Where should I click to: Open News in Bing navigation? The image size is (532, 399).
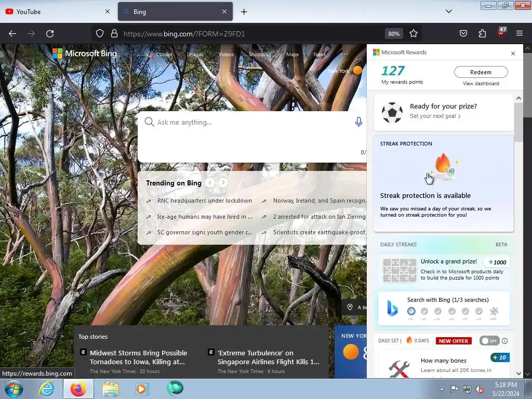tap(320, 54)
